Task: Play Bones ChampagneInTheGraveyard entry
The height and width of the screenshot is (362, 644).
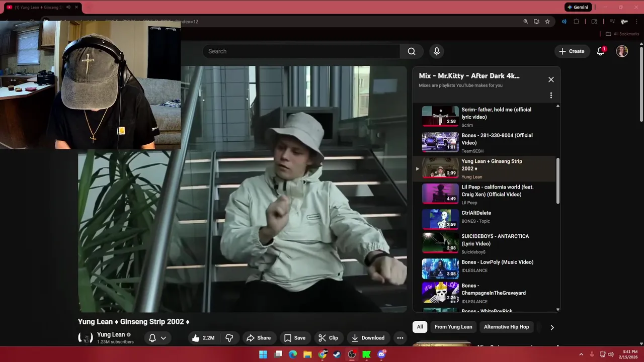Action: click(x=485, y=293)
